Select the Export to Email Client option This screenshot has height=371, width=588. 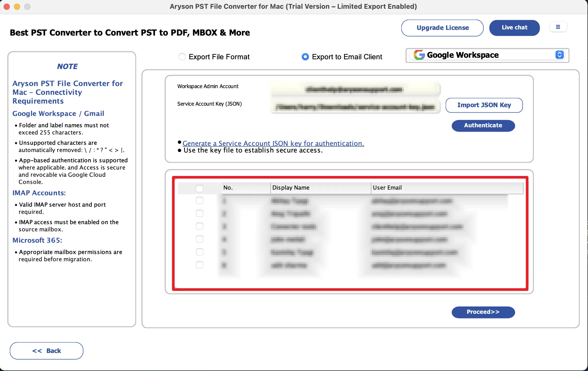(x=305, y=57)
